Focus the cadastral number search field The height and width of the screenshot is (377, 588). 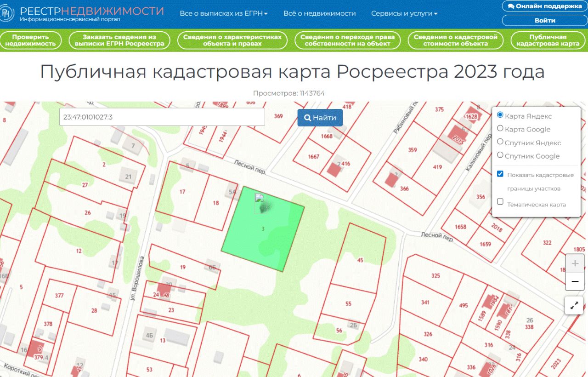pyautogui.click(x=162, y=117)
